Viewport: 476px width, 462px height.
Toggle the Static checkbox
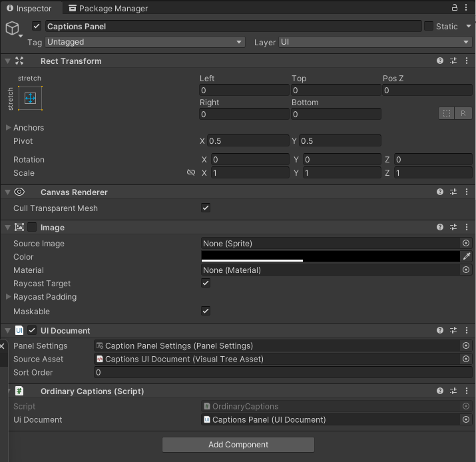pos(429,26)
